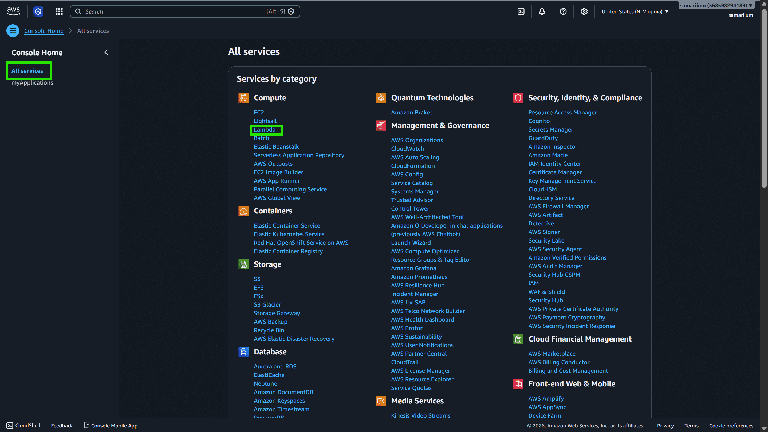Screen dimensions: 768x432
Task: Open the services grid menu icon
Action: point(59,11)
